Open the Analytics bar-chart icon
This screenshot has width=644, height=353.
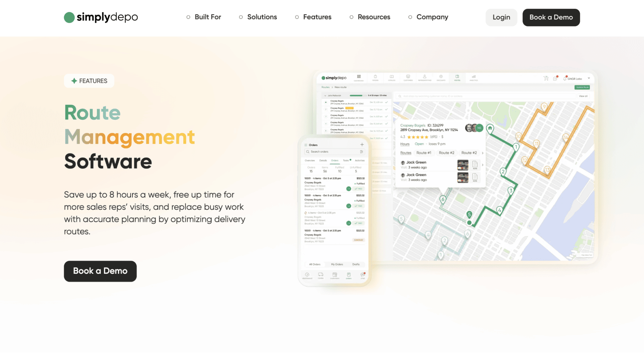coord(474,77)
